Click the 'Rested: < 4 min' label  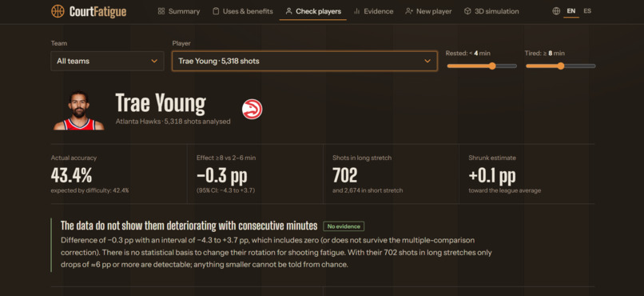pyautogui.click(x=467, y=54)
